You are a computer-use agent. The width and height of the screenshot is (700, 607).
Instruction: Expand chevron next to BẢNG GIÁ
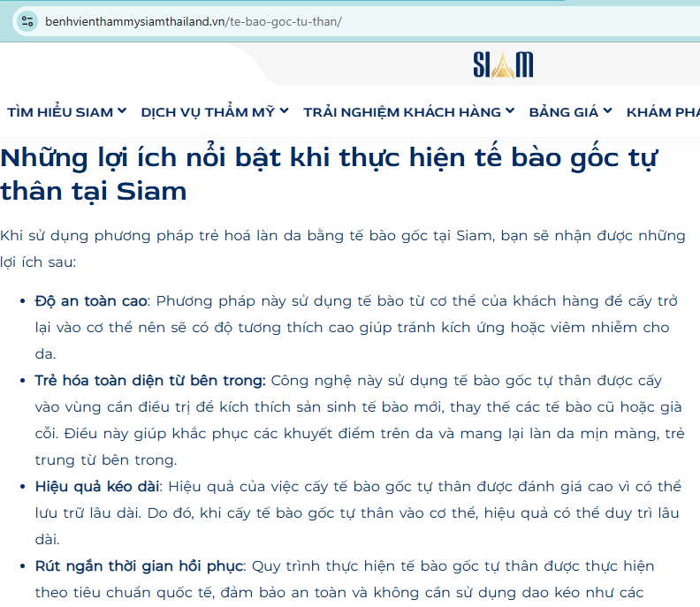pyautogui.click(x=607, y=111)
